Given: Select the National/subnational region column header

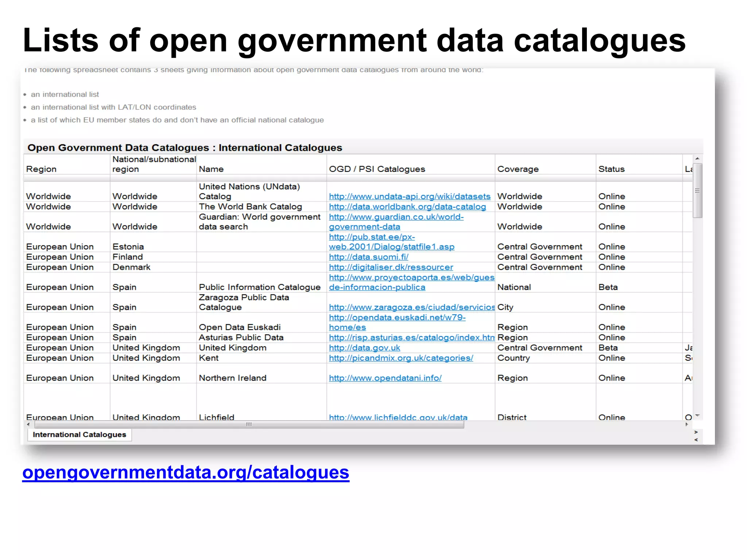Looking at the screenshot, I should tap(153, 164).
